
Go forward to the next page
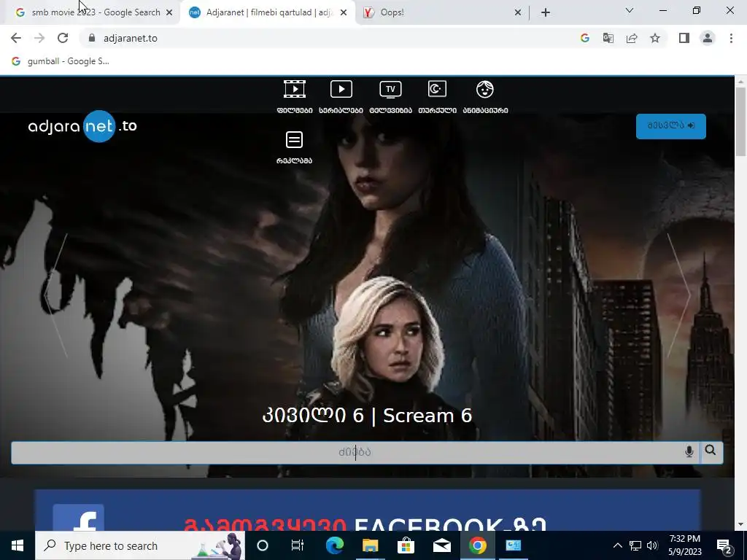(x=39, y=38)
